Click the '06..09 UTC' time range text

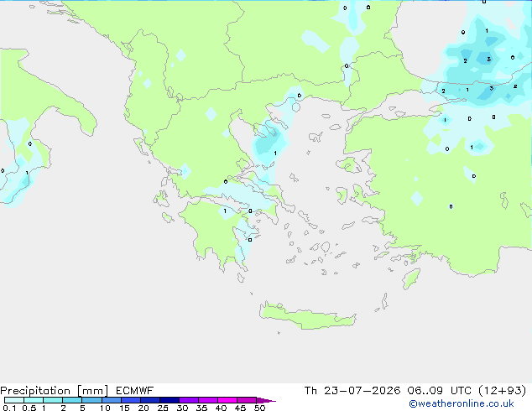click(440, 391)
